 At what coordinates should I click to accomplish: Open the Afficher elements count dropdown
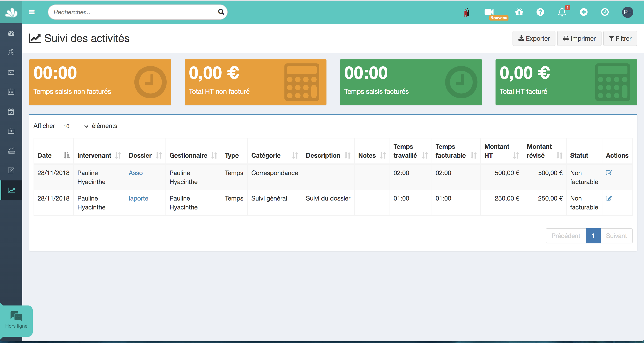(74, 126)
